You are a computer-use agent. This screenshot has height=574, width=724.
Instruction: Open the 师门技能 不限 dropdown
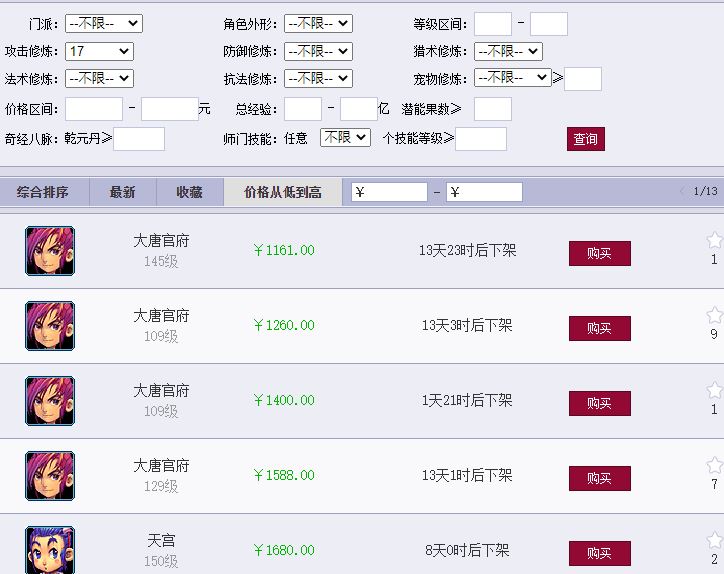(x=345, y=138)
